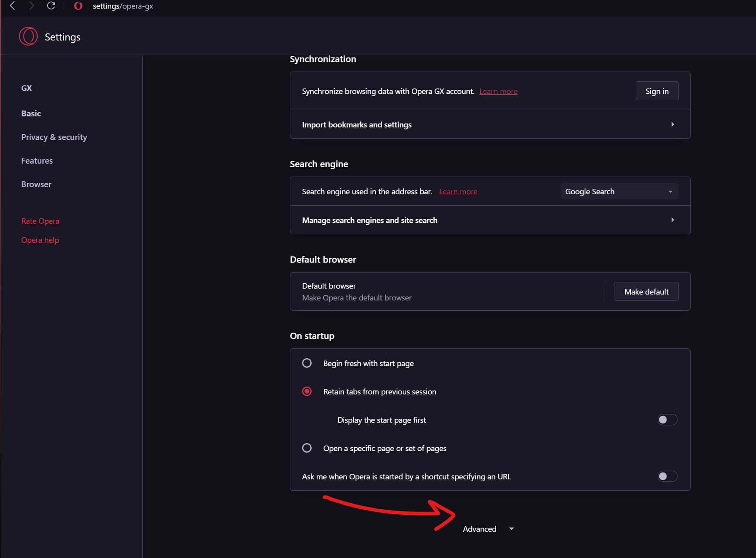The height and width of the screenshot is (558, 756).
Task: Select Open a specific page or set of pages
Action: [307, 448]
